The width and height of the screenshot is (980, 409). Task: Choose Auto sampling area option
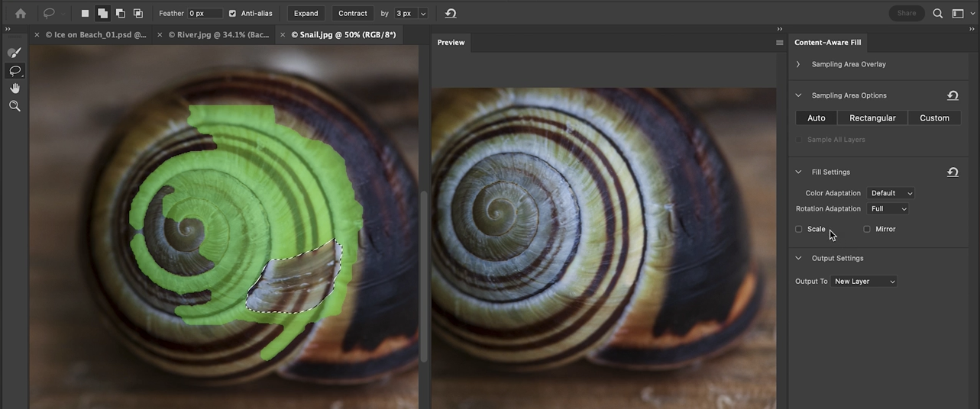click(x=817, y=118)
